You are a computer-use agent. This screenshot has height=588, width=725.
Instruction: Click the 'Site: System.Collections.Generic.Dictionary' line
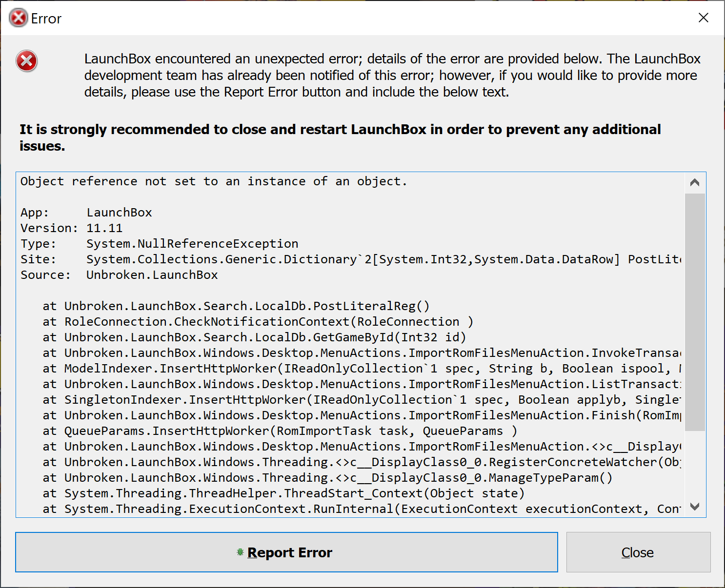coord(351,259)
